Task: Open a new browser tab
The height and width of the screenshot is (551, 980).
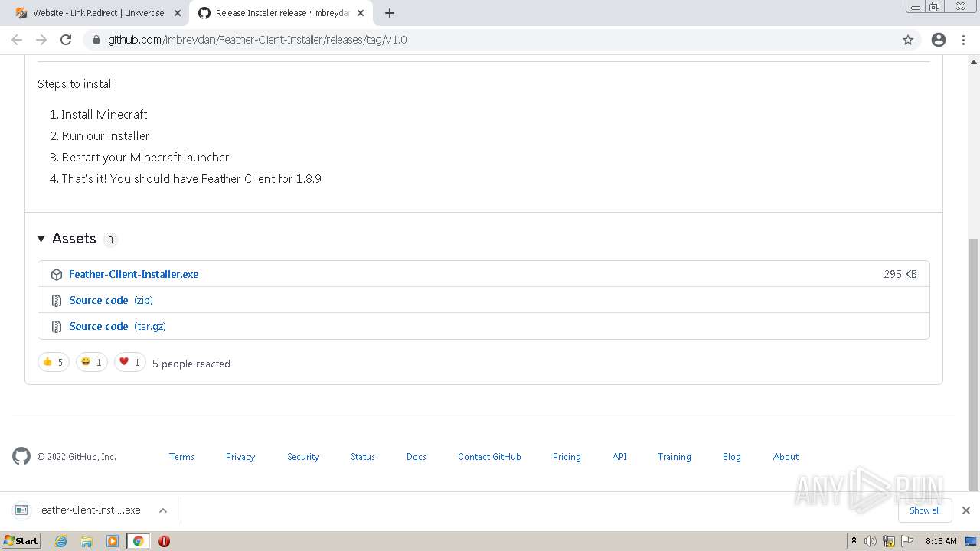Action: pos(390,13)
